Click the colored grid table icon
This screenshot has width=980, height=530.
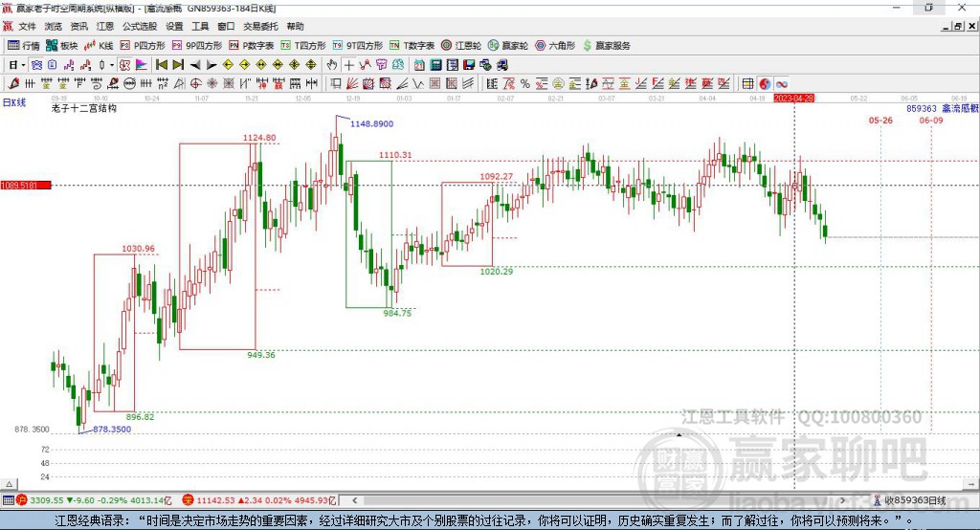pyautogui.click(x=747, y=84)
